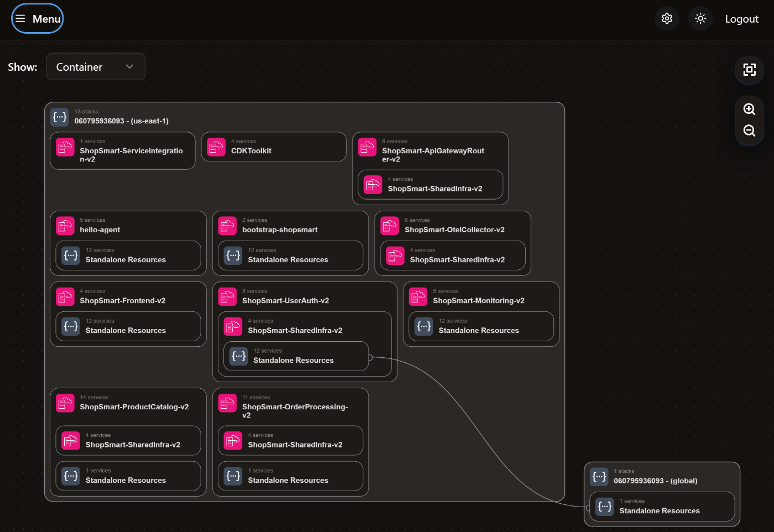The image size is (774, 532).
Task: Zoom out with the magnifier minus icon
Action: pos(749,131)
